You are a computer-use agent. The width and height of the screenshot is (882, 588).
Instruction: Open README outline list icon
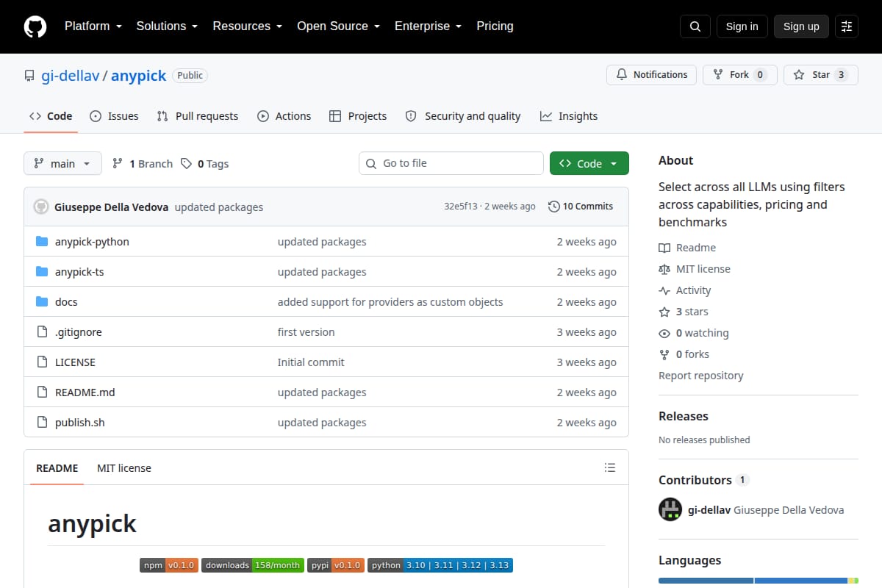point(609,467)
